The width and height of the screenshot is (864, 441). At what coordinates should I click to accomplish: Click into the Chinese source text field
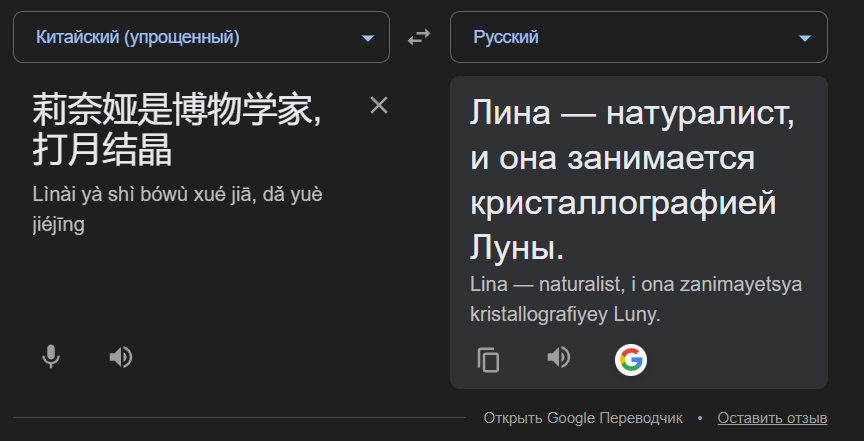coord(180,130)
